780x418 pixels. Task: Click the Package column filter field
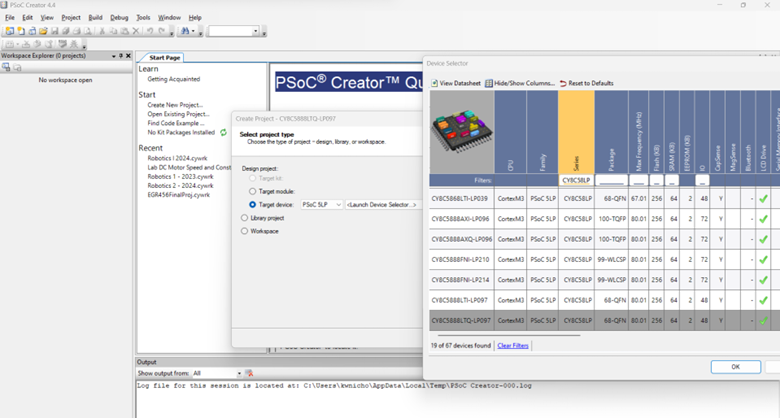611,180
